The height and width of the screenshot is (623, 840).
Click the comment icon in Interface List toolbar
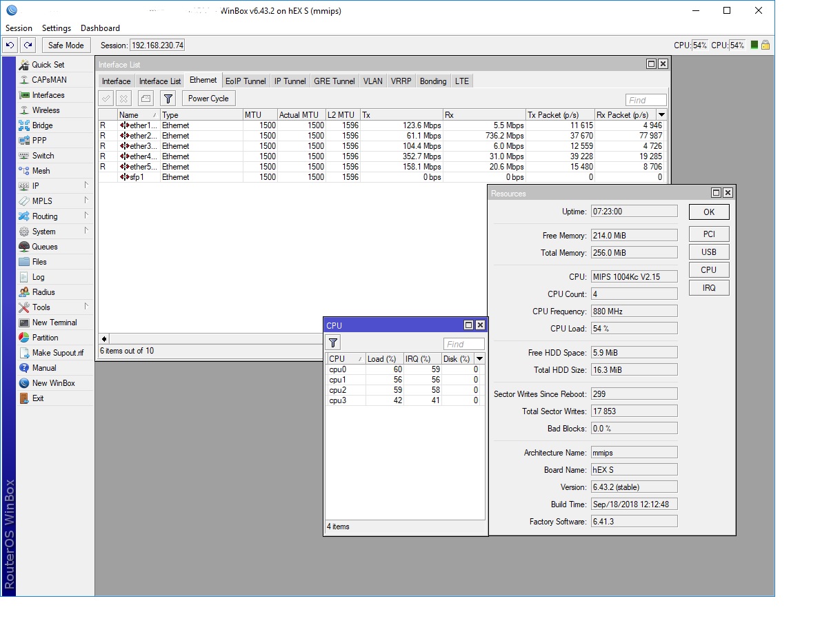click(146, 99)
